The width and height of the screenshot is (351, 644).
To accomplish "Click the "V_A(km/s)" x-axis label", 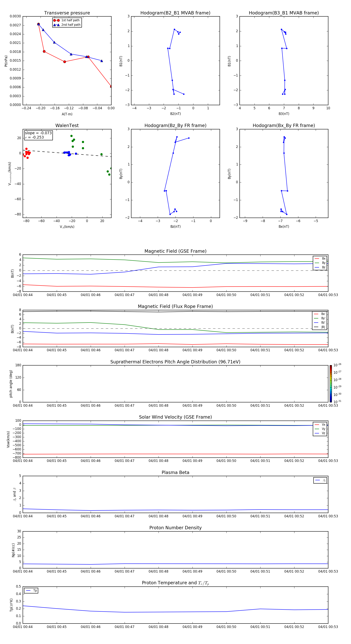I will [67, 227].
